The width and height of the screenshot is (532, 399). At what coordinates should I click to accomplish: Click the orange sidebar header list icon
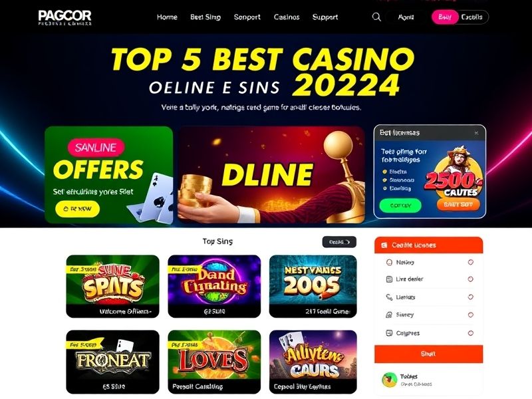(384, 245)
